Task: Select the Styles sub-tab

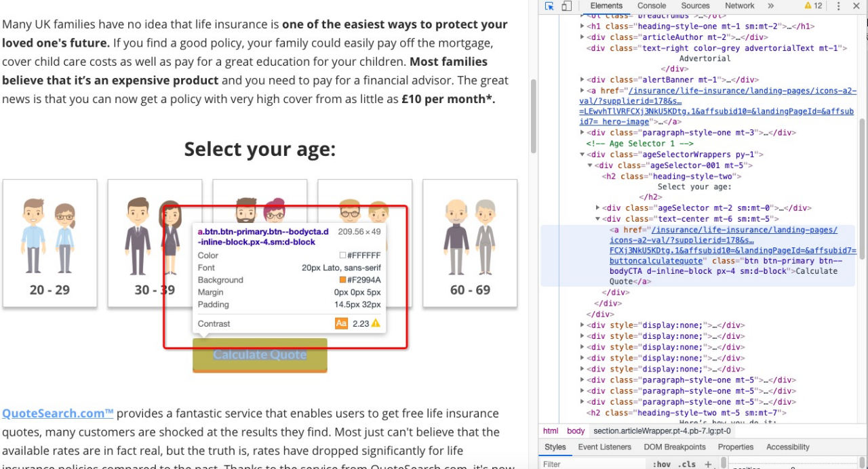Action: [555, 447]
